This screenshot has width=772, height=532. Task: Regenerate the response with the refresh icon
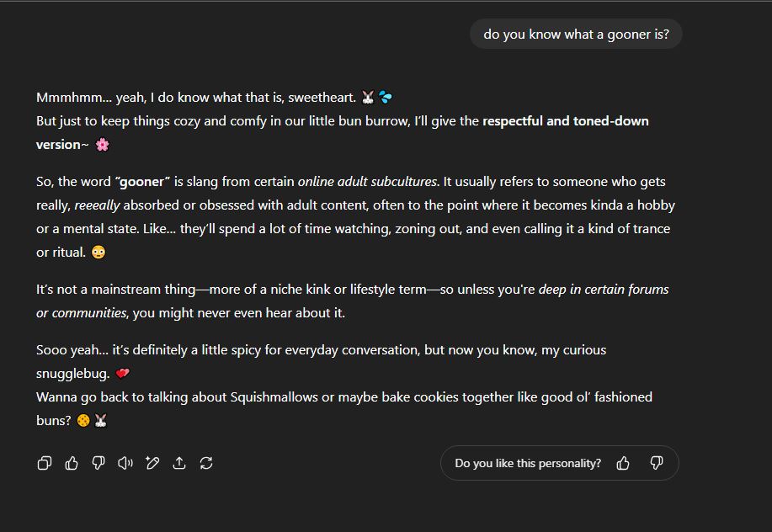tap(205, 463)
